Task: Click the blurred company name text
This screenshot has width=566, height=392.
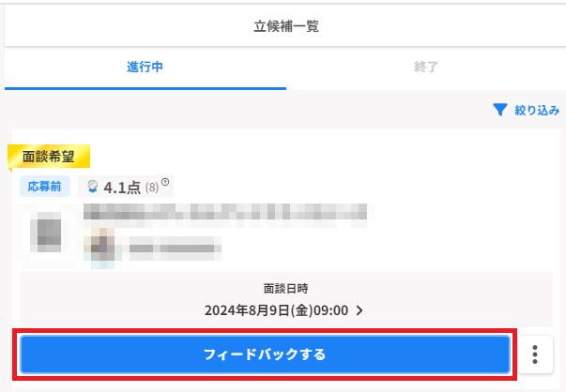Action: point(176,249)
